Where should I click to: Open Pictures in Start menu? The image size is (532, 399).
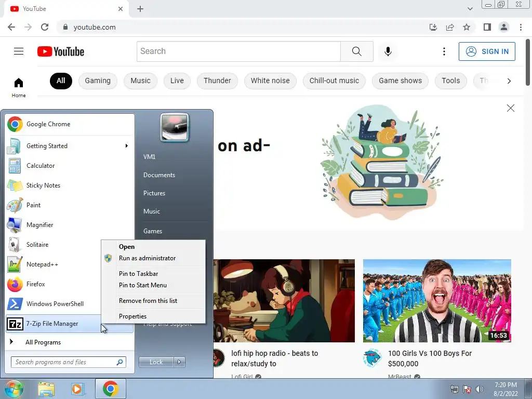154,193
